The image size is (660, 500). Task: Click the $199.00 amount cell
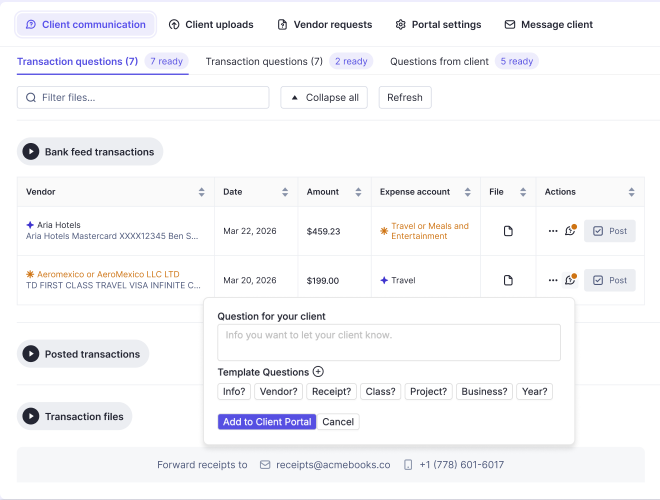(x=322, y=281)
